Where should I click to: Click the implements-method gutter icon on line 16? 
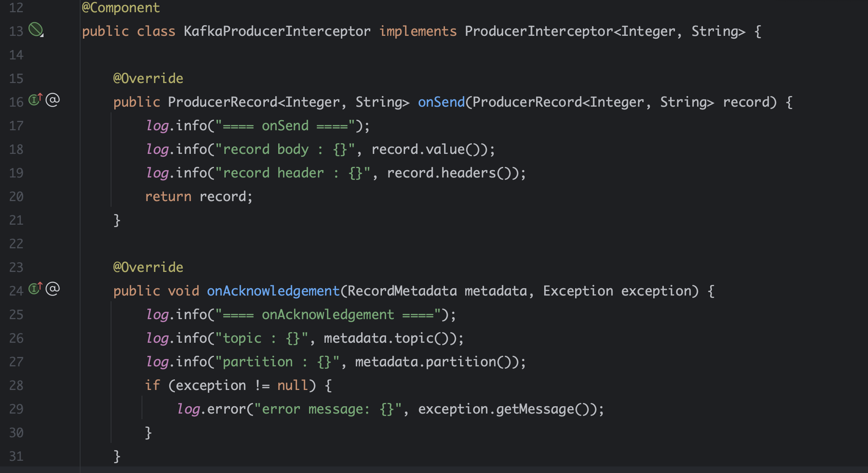(x=35, y=99)
